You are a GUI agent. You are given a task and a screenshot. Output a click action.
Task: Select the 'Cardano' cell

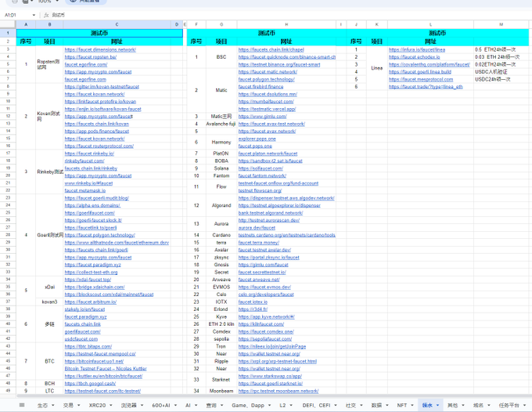point(221,235)
